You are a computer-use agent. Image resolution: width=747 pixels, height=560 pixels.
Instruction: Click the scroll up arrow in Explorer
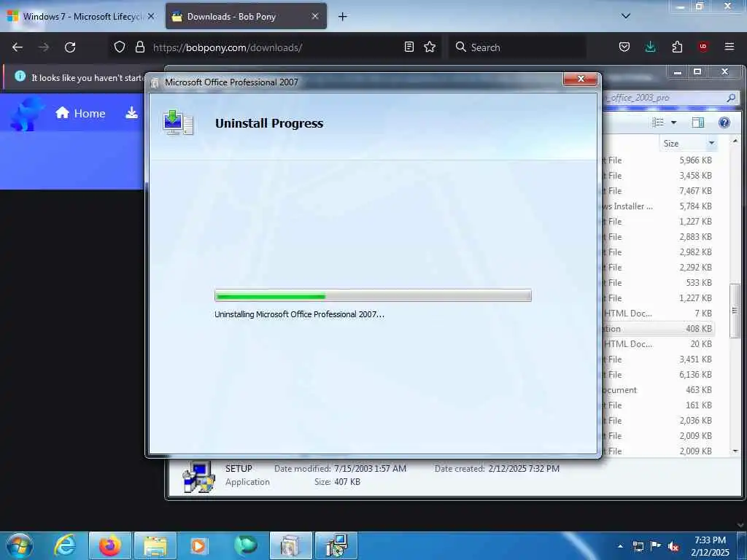(735, 141)
